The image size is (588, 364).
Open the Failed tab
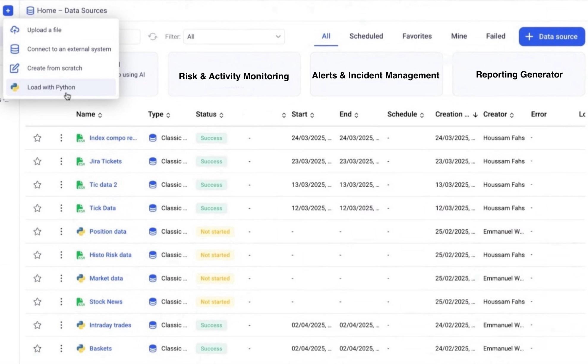pos(496,36)
